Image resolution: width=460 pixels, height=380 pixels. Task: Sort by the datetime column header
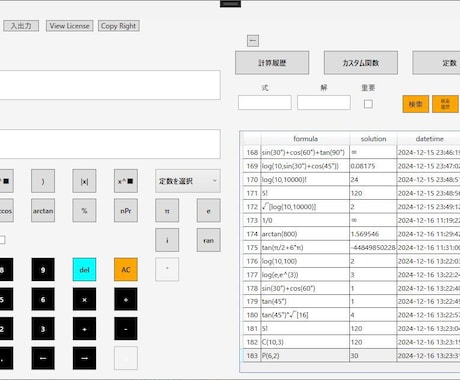point(429,139)
